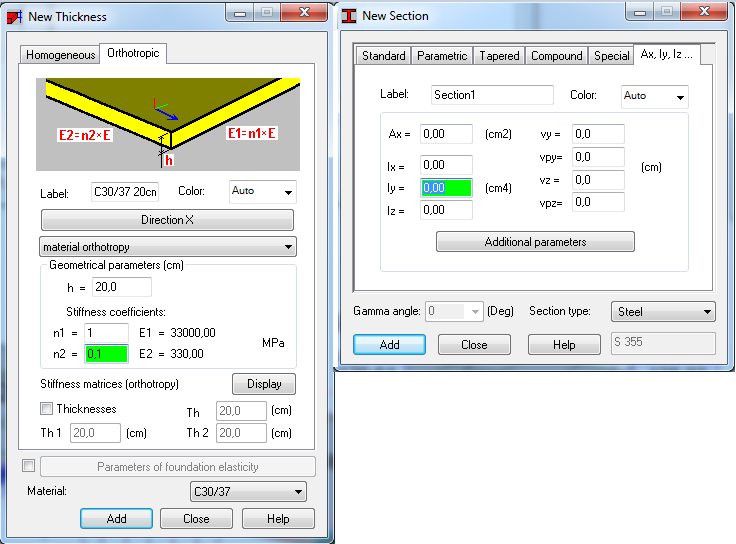Close the New Thickness window with X

tap(304, 13)
